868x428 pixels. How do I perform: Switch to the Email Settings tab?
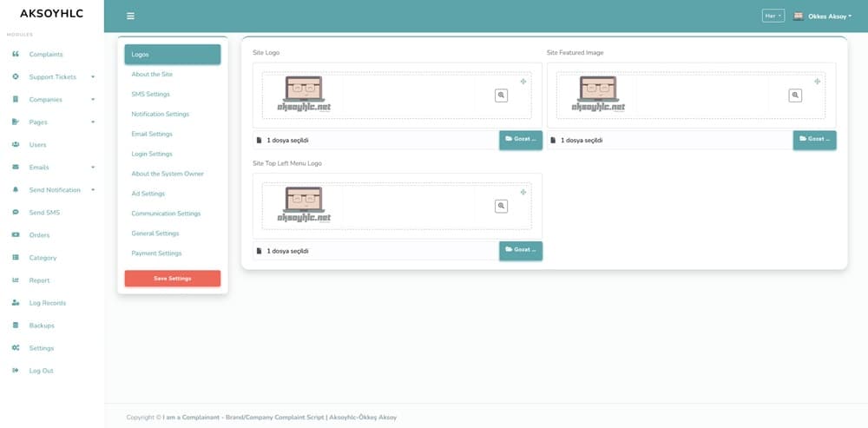152,134
